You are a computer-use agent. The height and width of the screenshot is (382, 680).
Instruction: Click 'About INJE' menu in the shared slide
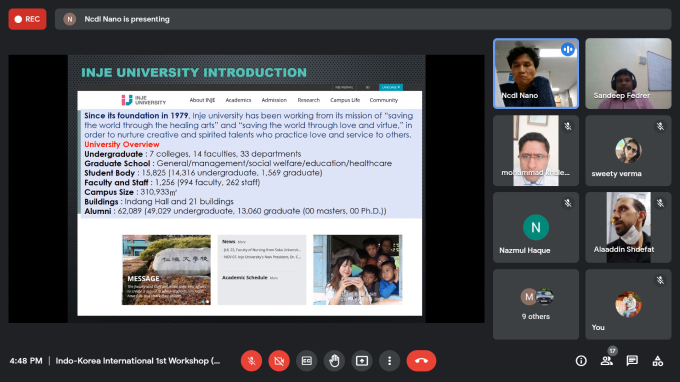pyautogui.click(x=202, y=100)
